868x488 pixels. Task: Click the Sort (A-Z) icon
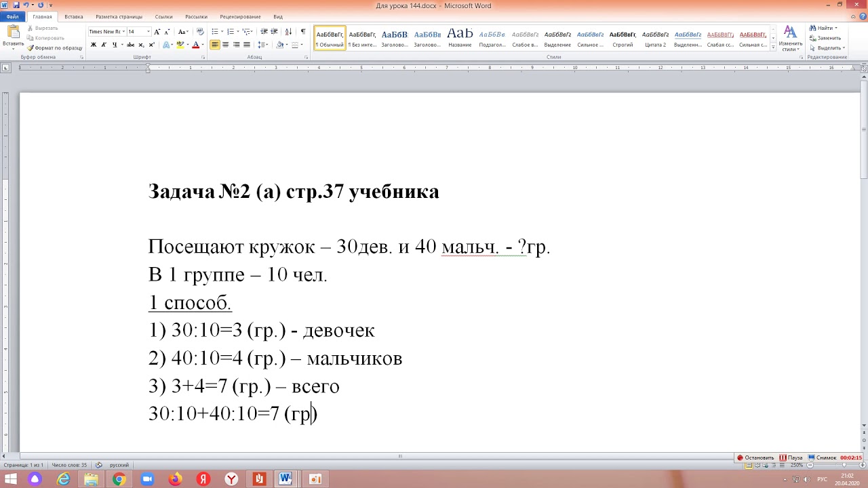[x=288, y=32]
